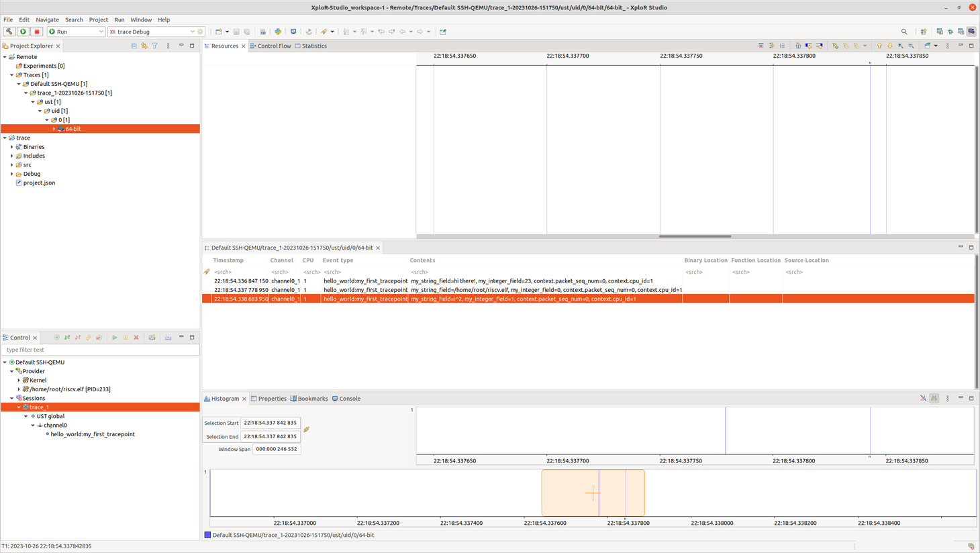Click Reset Time Scale home icon
The image size is (980, 553).
(x=798, y=46)
